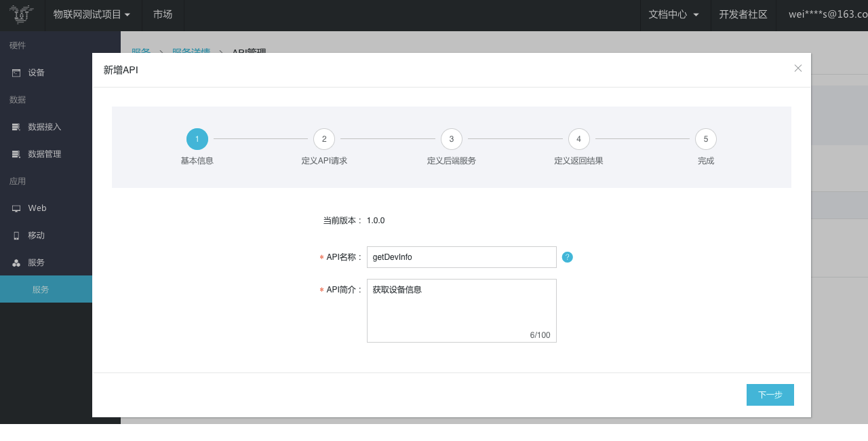Click the version text 1.0.0
This screenshot has width=868, height=441.
pyautogui.click(x=376, y=220)
